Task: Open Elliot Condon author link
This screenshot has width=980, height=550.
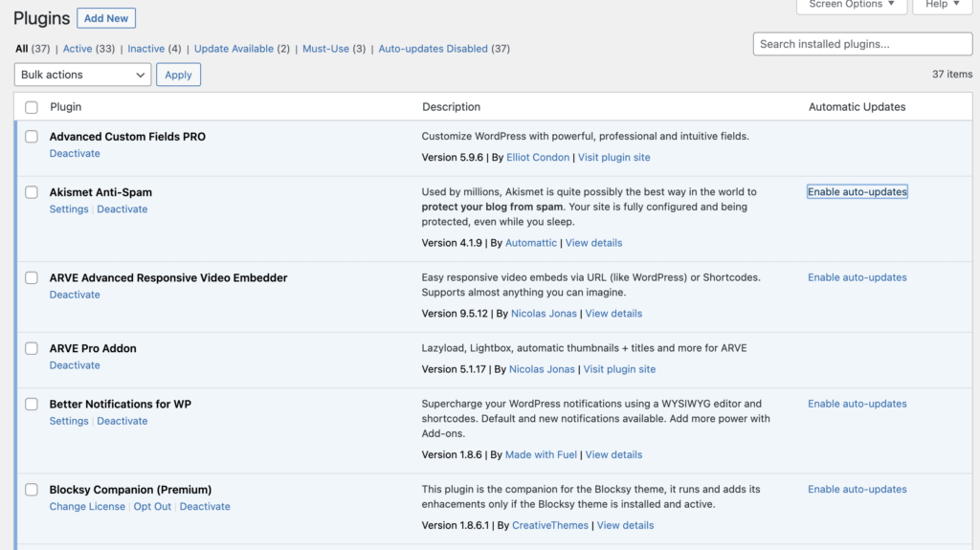Action: (x=538, y=157)
